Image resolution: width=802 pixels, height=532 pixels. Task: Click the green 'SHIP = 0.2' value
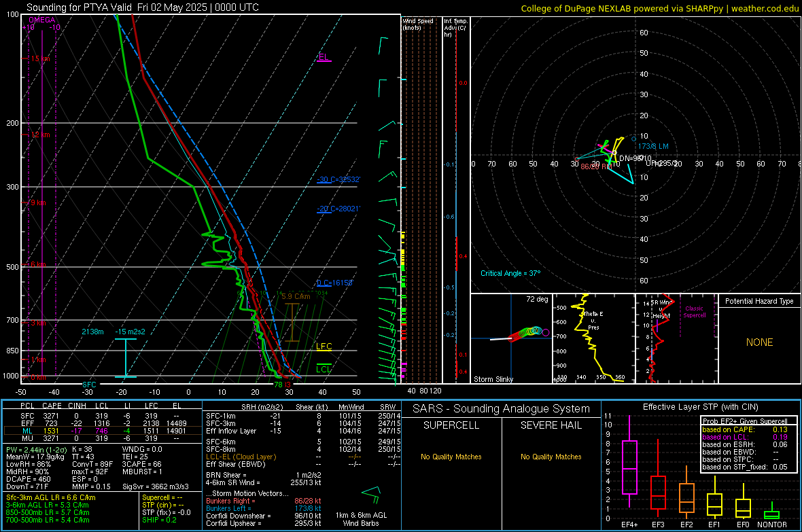coord(159,520)
